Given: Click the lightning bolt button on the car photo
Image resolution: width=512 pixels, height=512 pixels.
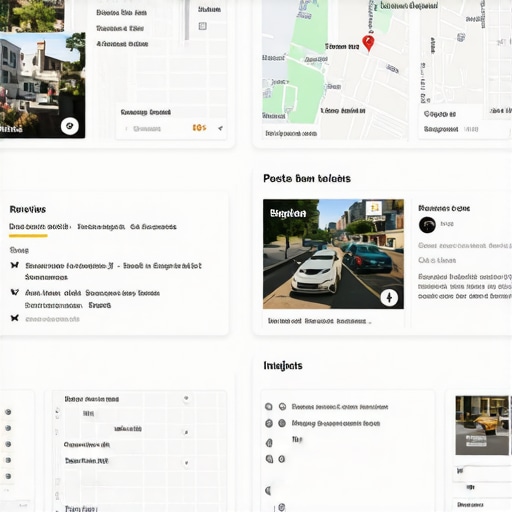Looking at the screenshot, I should click(389, 297).
